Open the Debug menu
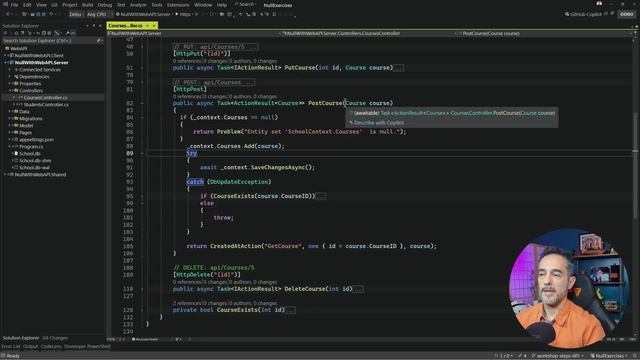640x360 pixels. [x=104, y=5]
